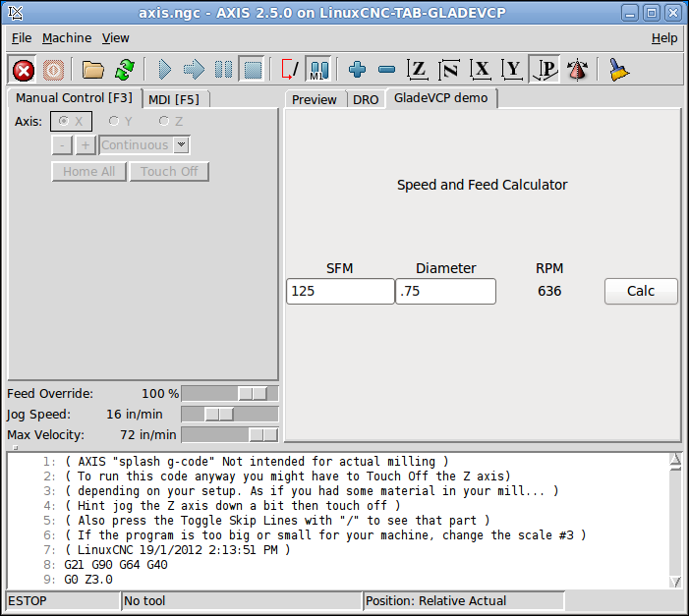This screenshot has height=616, width=689.
Task: Click the Diameter input field
Action: point(445,291)
